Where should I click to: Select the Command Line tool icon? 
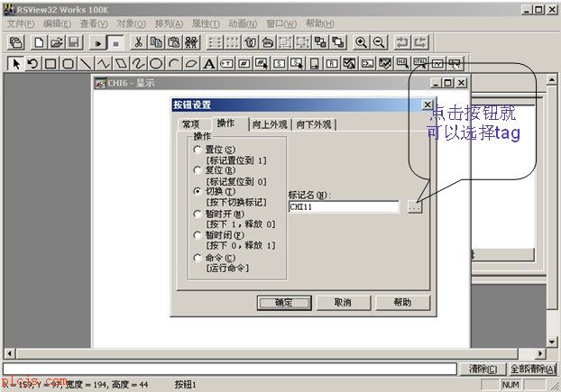367,64
